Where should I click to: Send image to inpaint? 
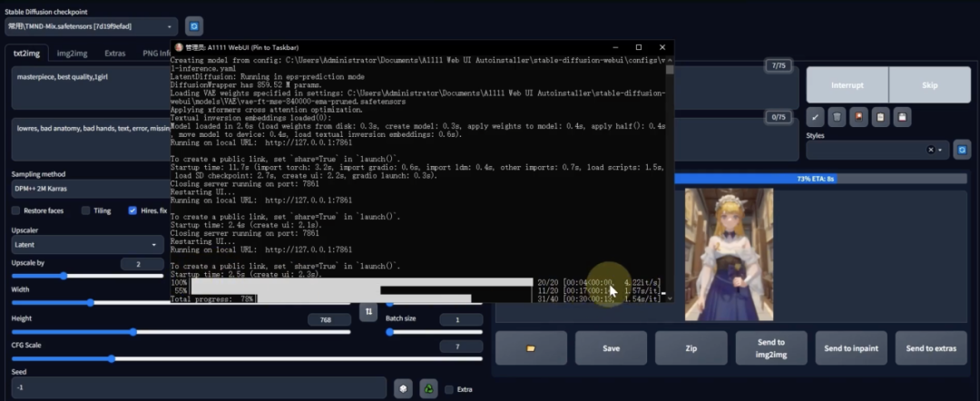(851, 347)
